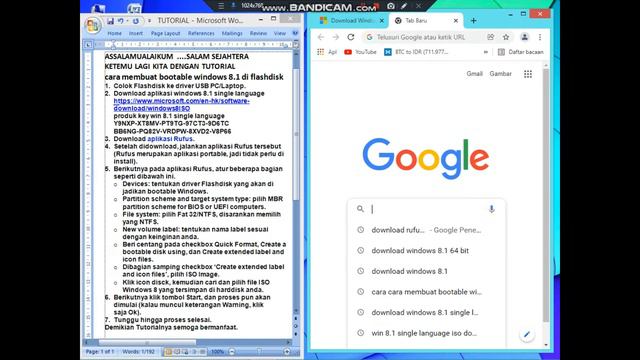Reload the page in Chrome
Viewport: 640px width, 360px height.
(x=351, y=37)
